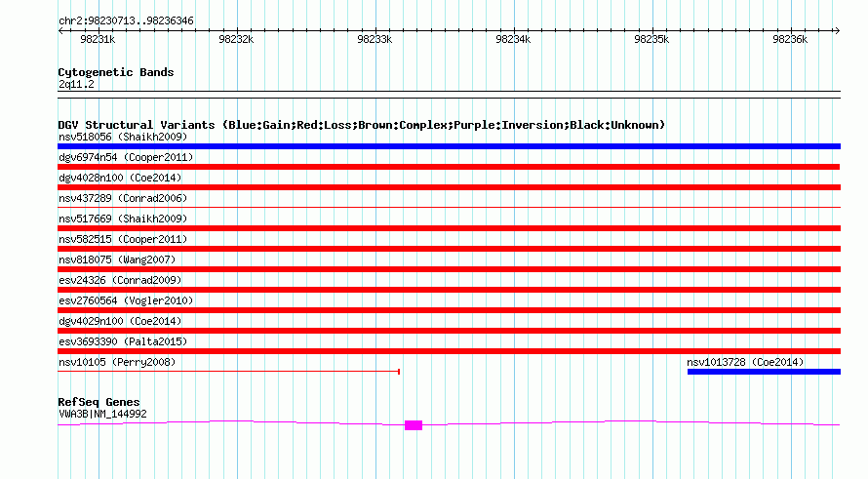Select the RefSeq Genes track title
The width and height of the screenshot is (868, 479).
[x=99, y=402]
